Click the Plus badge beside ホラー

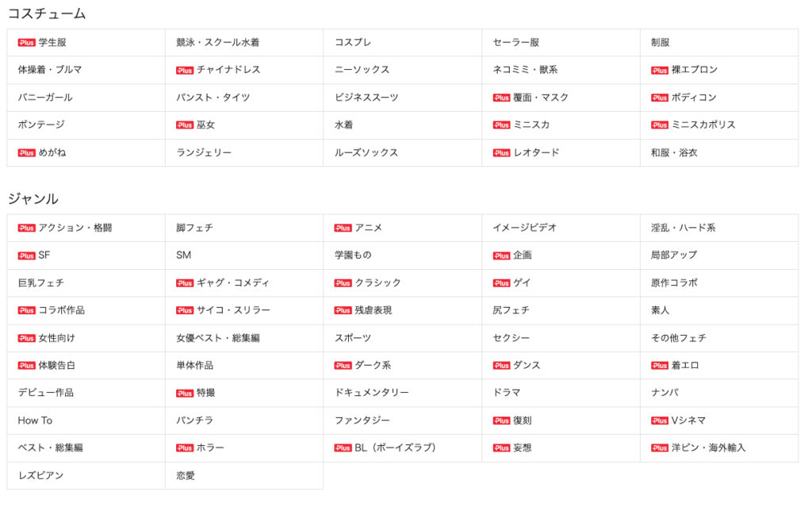pyautogui.click(x=185, y=448)
